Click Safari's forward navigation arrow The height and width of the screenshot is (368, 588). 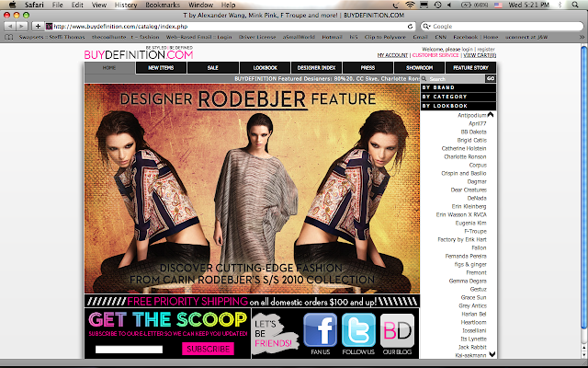[x=22, y=27]
